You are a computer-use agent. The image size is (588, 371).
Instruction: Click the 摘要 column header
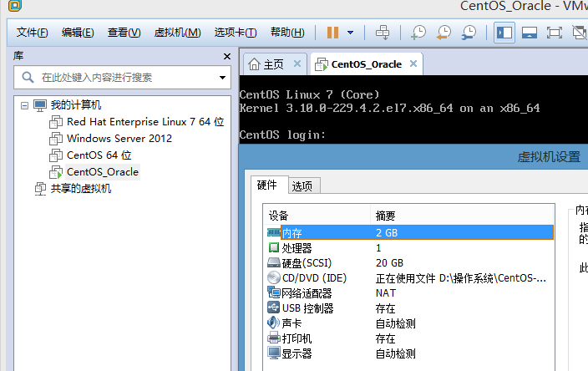click(x=463, y=216)
